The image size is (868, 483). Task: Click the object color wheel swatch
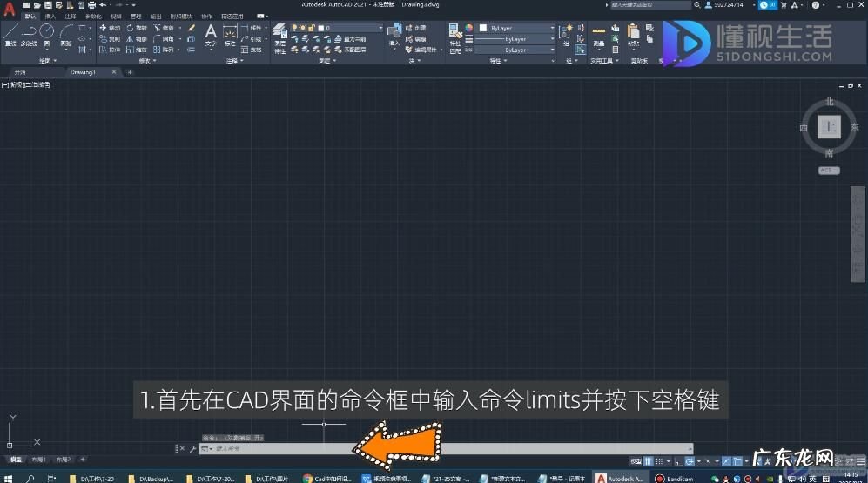click(469, 28)
